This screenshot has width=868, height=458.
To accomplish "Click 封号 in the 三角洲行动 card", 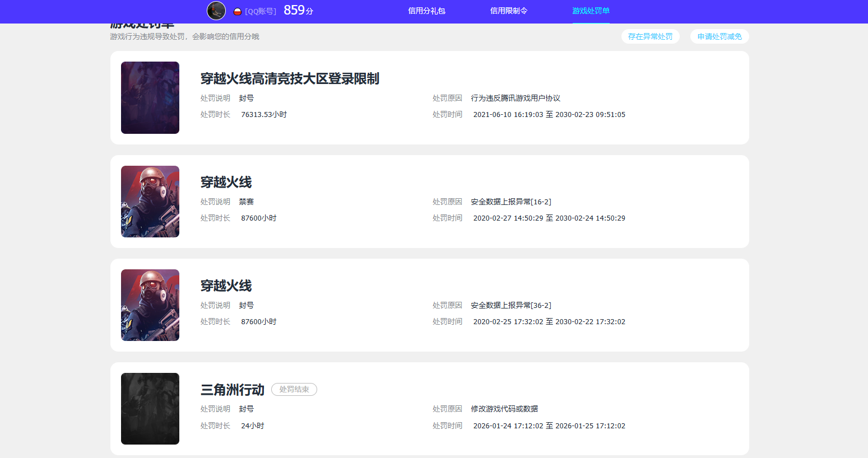I will tap(247, 409).
